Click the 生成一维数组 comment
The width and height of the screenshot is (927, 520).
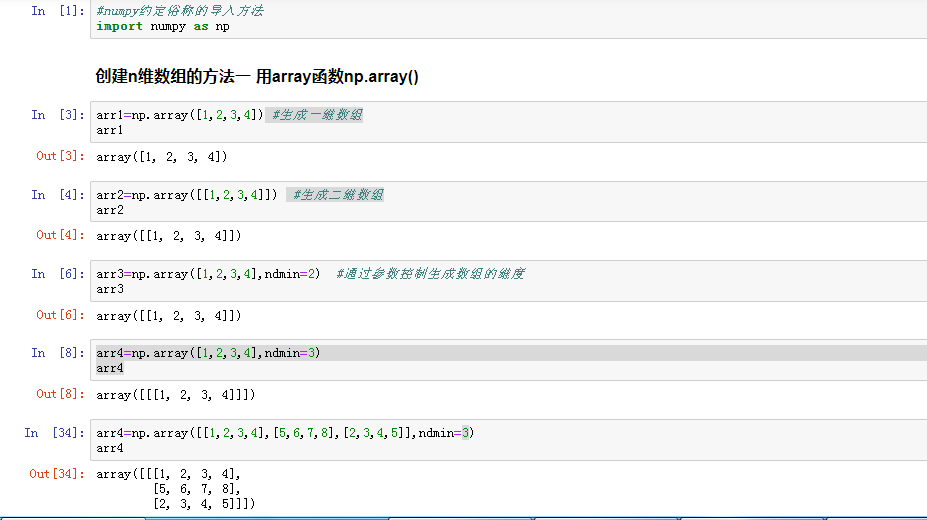(317, 115)
